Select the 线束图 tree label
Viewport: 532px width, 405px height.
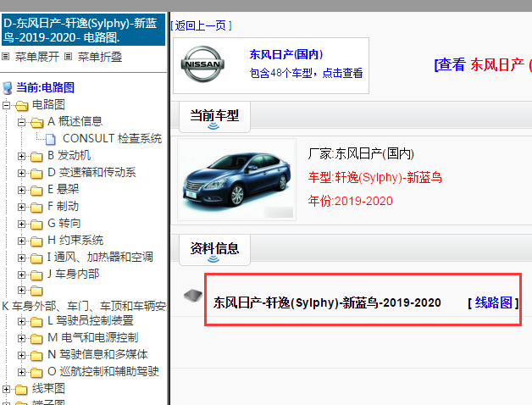point(48,389)
